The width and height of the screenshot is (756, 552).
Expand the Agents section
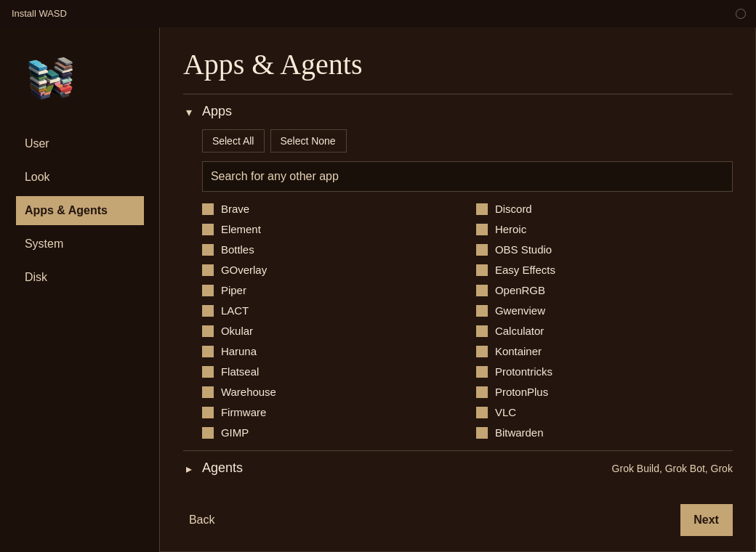189,468
